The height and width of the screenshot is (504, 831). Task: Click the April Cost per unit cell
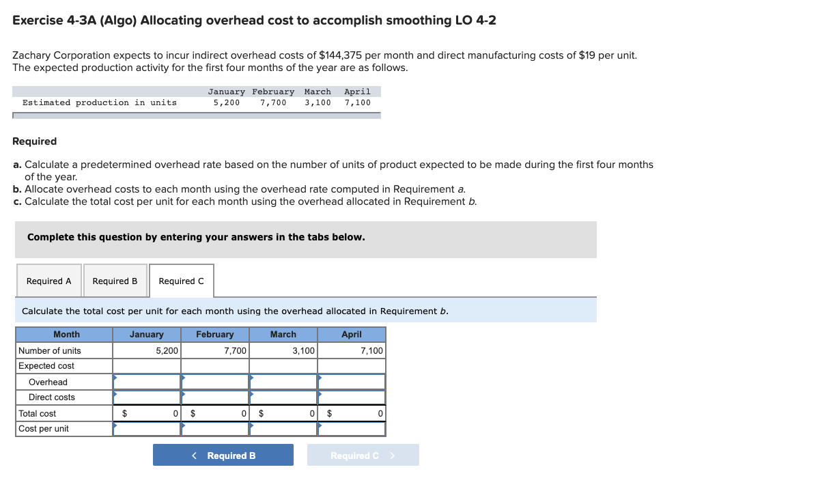(x=351, y=428)
